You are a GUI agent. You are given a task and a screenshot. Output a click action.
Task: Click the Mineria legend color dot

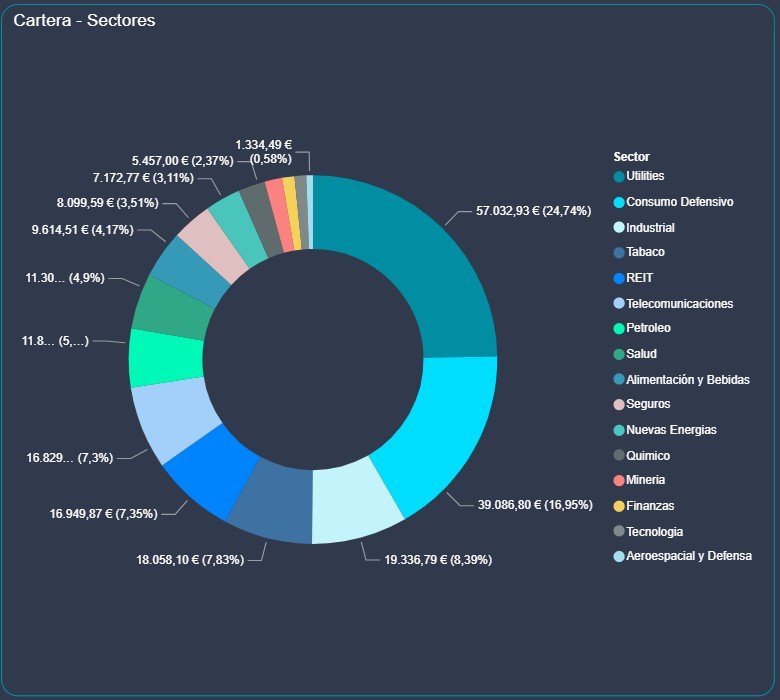coord(619,480)
